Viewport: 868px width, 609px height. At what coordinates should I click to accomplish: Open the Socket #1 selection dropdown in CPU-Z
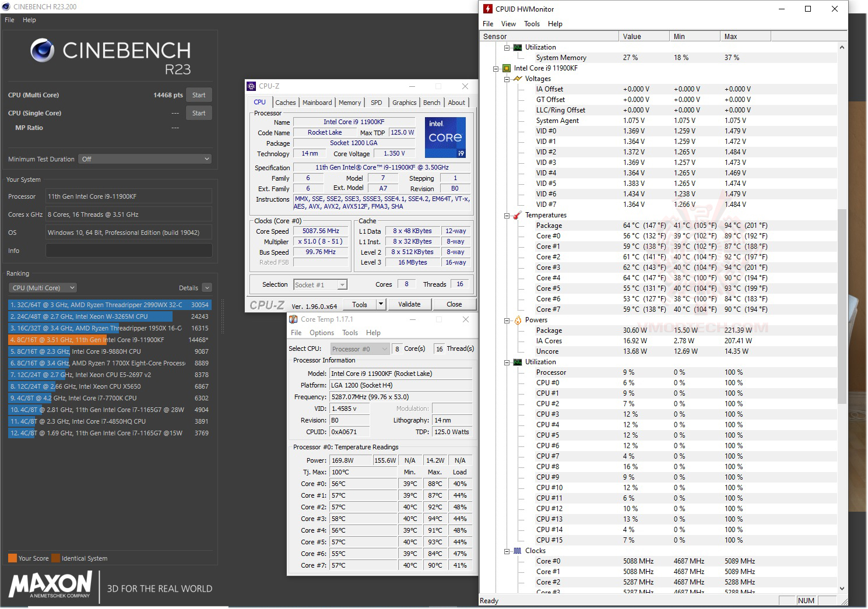click(x=320, y=285)
